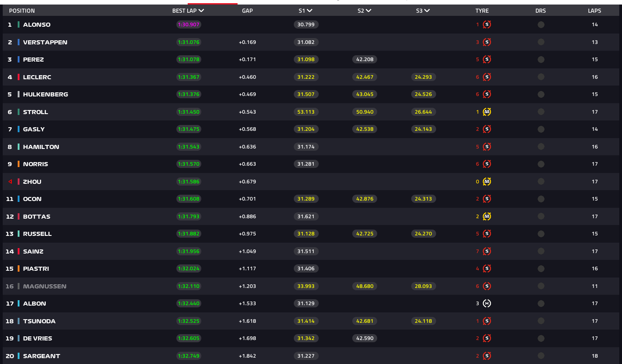622x364 pixels.
Task: Click Perez's S2 time 42.208
Action: click(365, 59)
